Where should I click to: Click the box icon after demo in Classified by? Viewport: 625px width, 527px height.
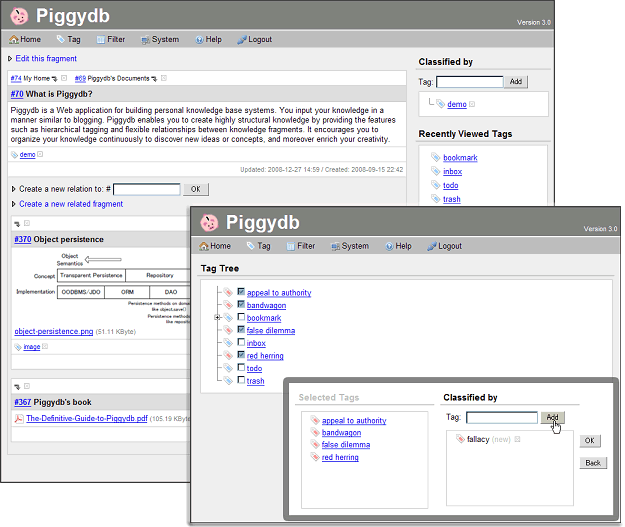coord(472,104)
